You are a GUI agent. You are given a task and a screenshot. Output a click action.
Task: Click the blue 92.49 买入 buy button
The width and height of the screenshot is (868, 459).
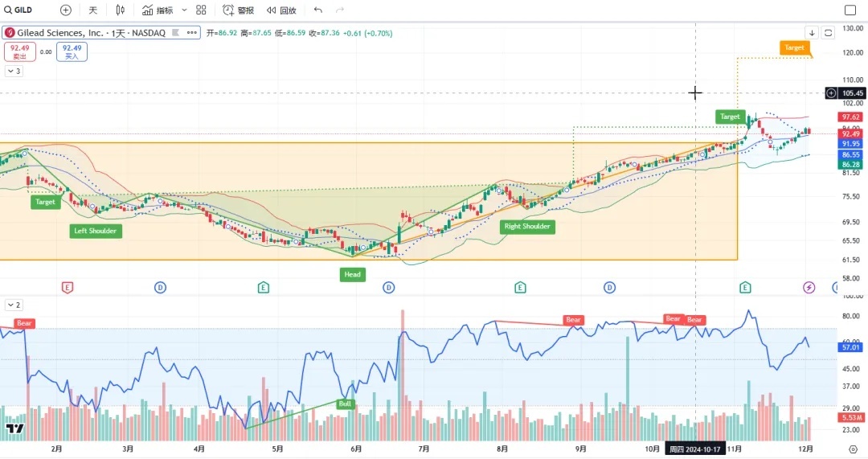point(72,51)
